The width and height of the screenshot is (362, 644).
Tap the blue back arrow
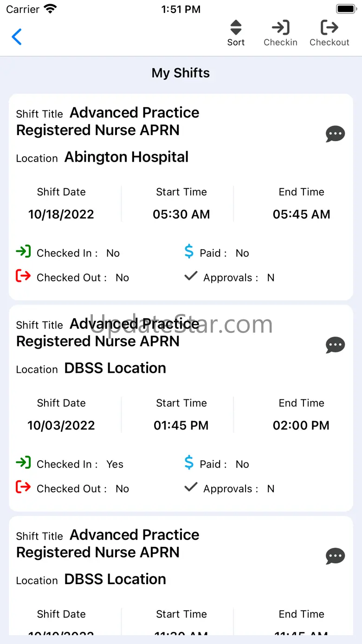pos(17,37)
